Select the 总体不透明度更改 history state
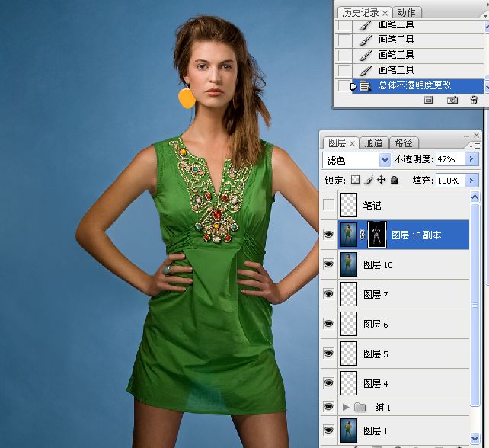This screenshot has height=448, width=489. coord(418,85)
